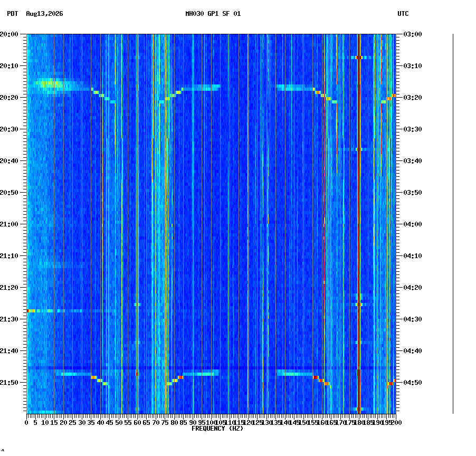Click the 30 Hz frequency tick label
The height and width of the screenshot is (456, 476).
[x=82, y=423]
